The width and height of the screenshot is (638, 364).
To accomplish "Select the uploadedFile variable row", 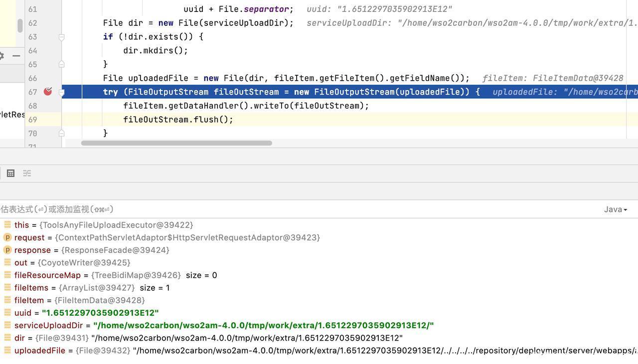I will pos(319,351).
